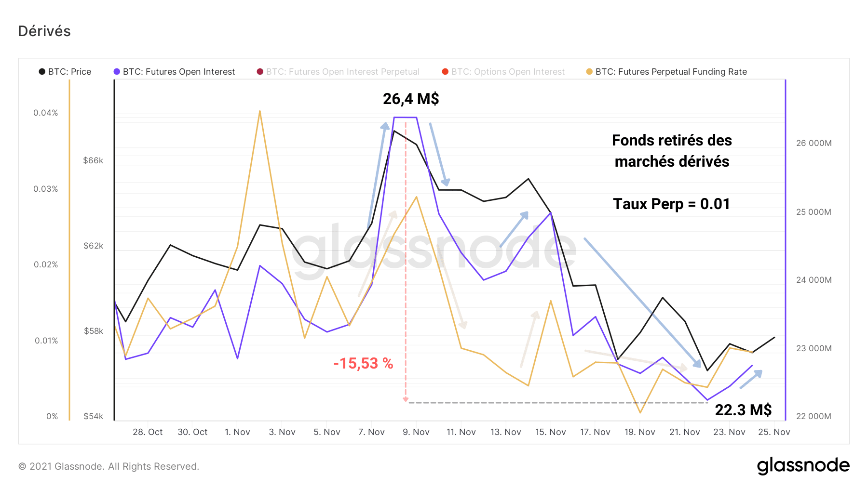Click the 26 000M right axis label
Viewport: 868px width, 488px height.
[x=814, y=143]
